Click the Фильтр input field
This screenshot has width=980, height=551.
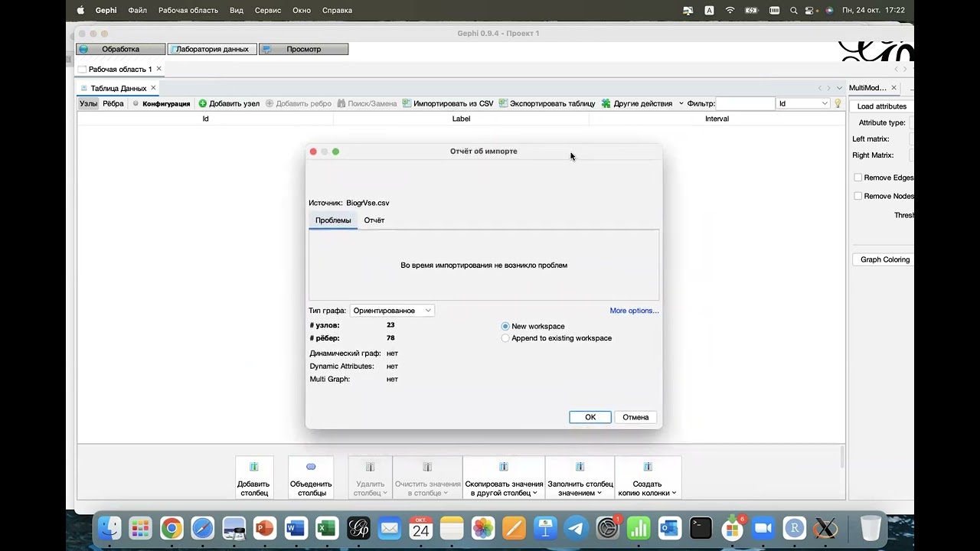(745, 103)
